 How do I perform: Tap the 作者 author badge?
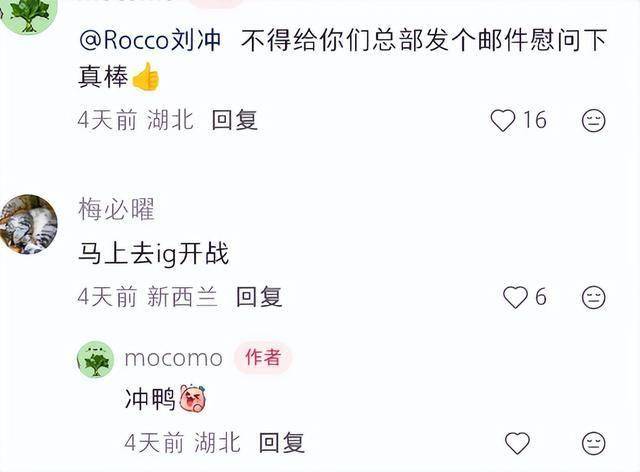tap(263, 358)
